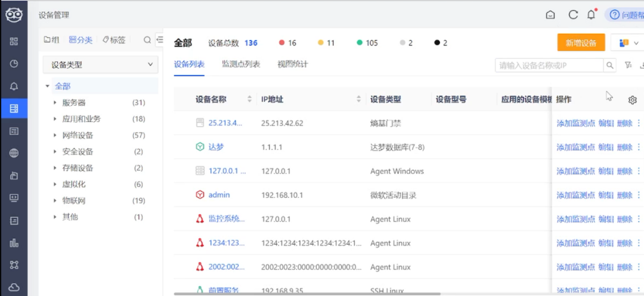Open column settings gear icon
644x296 pixels.
point(633,99)
